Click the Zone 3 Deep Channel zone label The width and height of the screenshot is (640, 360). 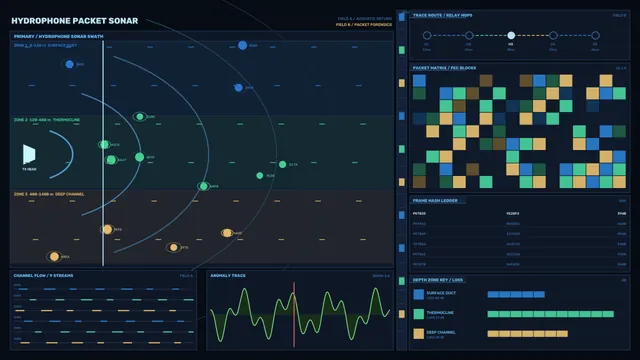point(49,194)
